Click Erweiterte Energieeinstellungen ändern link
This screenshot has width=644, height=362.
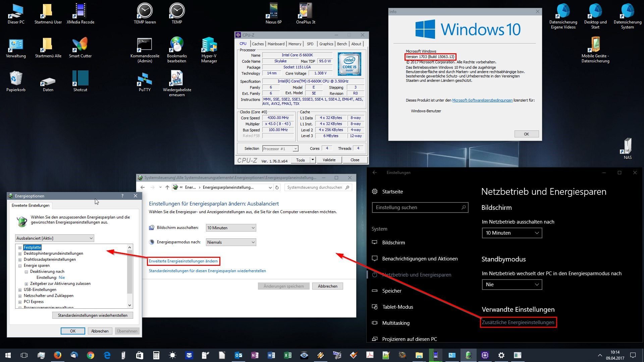point(183,261)
